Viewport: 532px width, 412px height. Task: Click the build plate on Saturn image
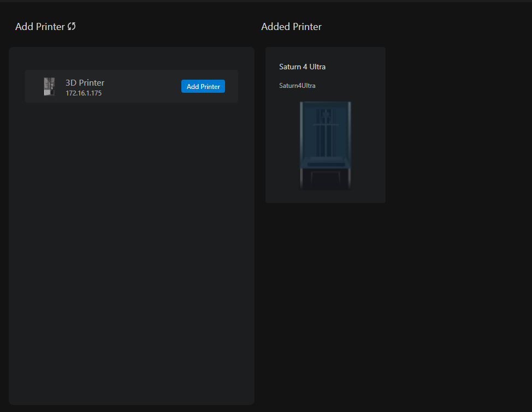tap(326, 164)
